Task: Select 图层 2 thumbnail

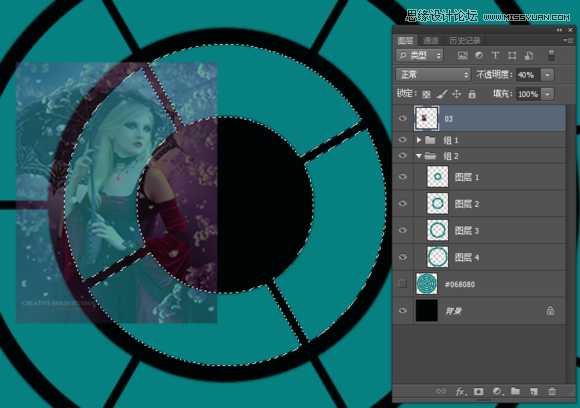Action: click(x=438, y=203)
